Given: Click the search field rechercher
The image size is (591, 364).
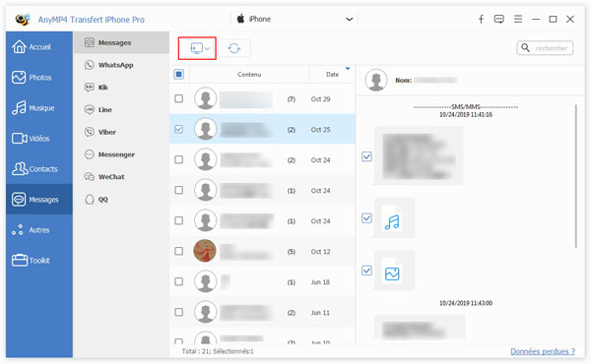Looking at the screenshot, I should (545, 48).
